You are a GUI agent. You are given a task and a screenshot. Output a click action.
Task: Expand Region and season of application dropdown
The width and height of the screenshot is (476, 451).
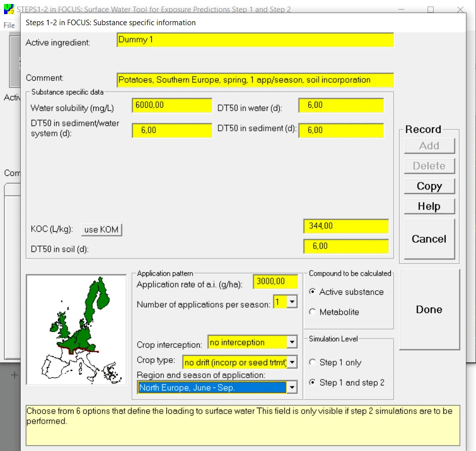click(x=291, y=387)
